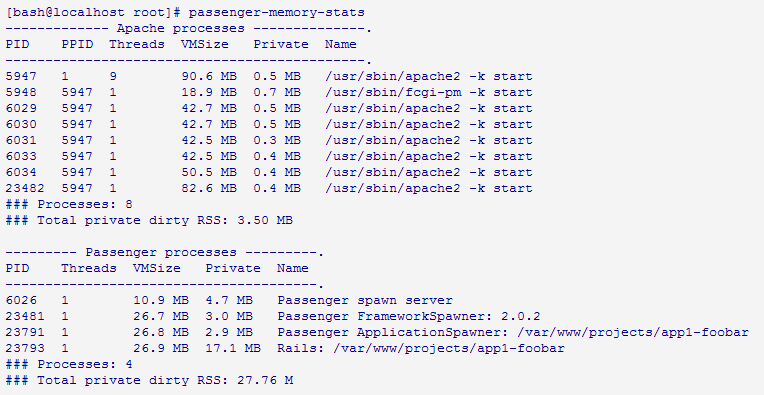The image size is (764, 395).
Task: Click the Total private dirty RSS 27.76 line
Action: click(x=149, y=380)
